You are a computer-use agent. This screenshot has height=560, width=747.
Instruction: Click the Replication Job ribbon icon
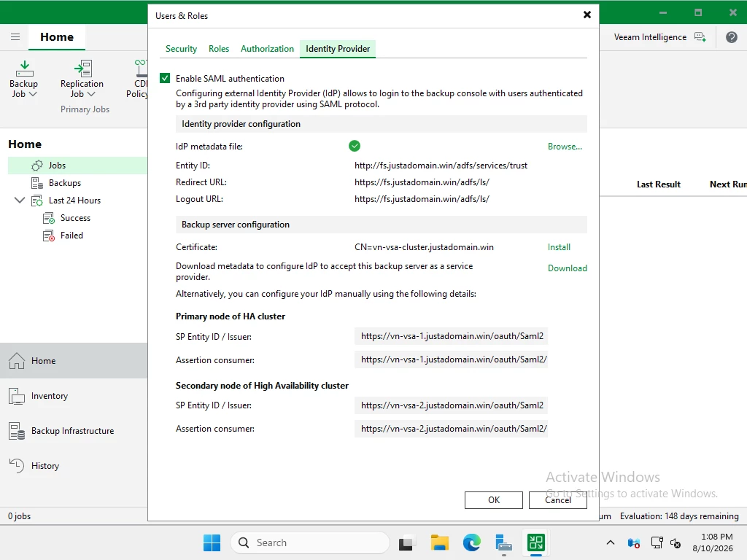click(x=83, y=69)
